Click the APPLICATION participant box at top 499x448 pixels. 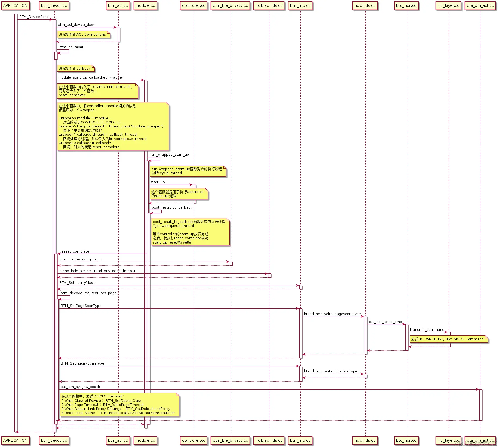coord(16,5)
